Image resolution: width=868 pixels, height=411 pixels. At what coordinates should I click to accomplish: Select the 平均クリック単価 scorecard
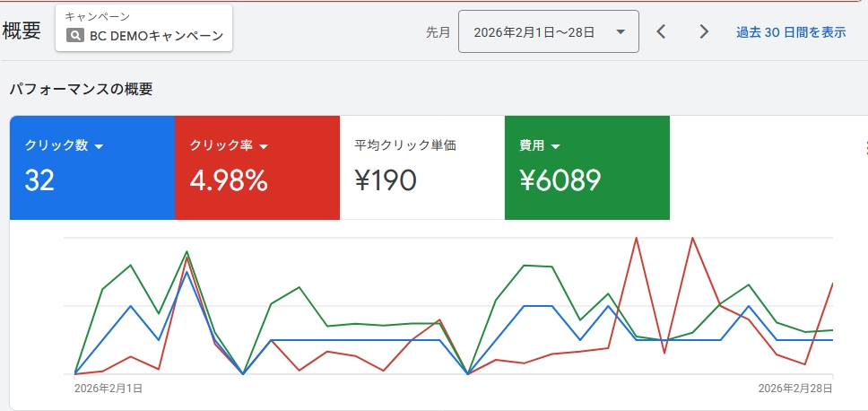click(421, 168)
